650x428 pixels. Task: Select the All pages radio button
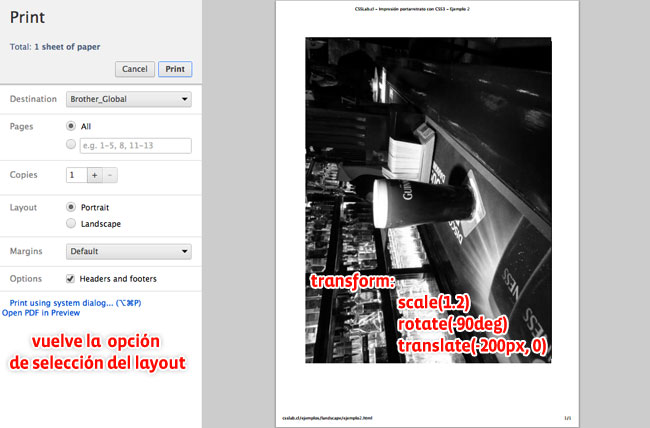pyautogui.click(x=71, y=126)
